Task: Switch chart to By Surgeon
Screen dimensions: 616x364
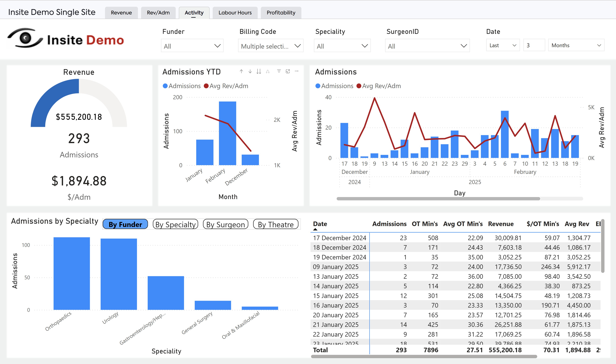Action: [x=225, y=224]
